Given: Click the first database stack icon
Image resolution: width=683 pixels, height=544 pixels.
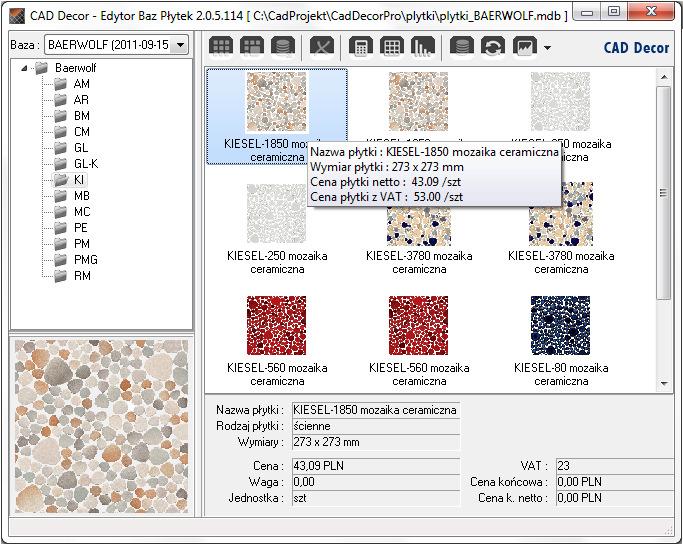Looking at the screenshot, I should tap(283, 46).
